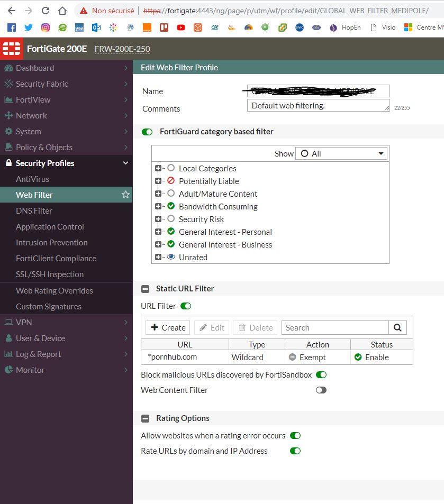Image resolution: width=444 pixels, height=504 pixels.
Task: Expand Local Categories tree node
Action: 158,168
